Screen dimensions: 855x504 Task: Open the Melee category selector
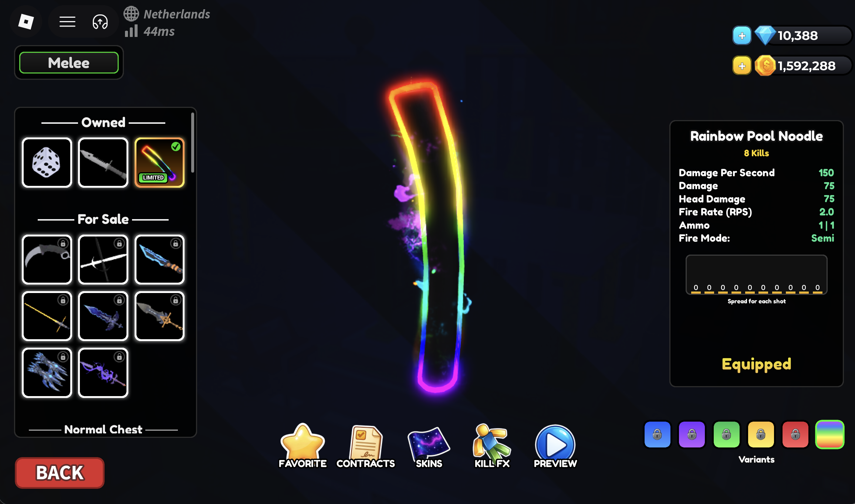(69, 63)
